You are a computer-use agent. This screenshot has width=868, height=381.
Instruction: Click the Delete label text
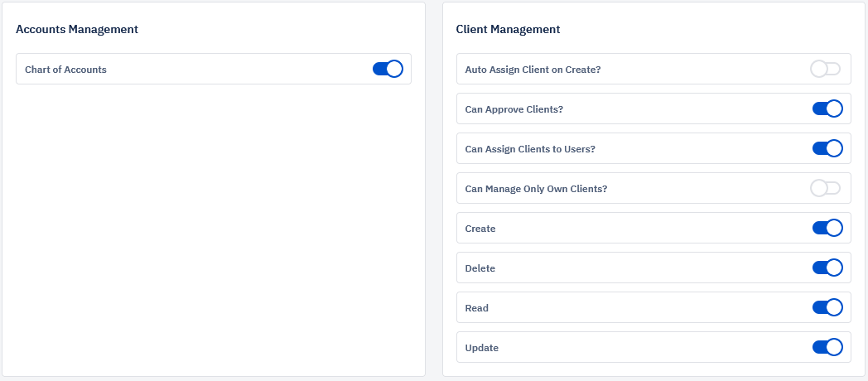click(x=480, y=268)
